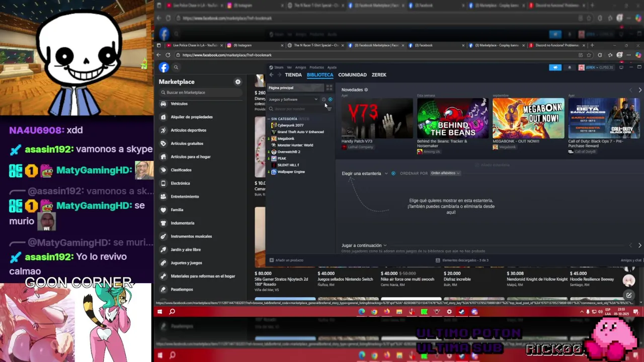The height and width of the screenshot is (362, 644).
Task: Select Grand Theft Auto V Enhanced
Action: click(x=300, y=132)
